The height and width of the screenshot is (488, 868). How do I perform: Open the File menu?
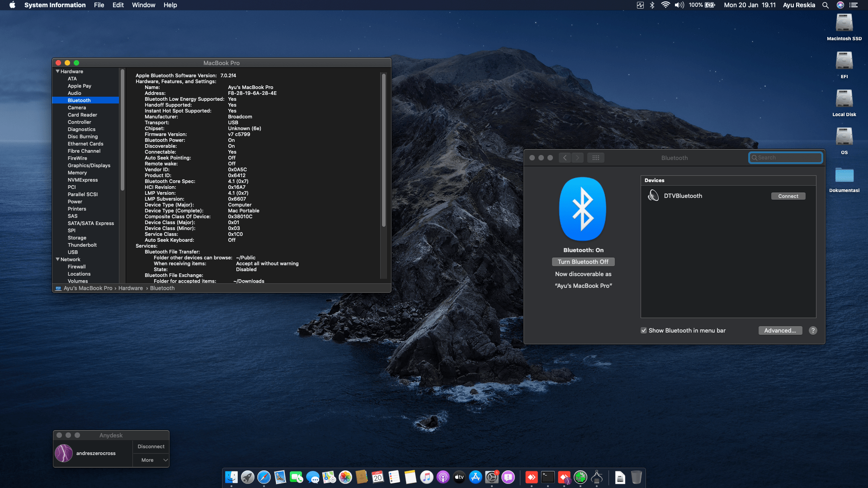click(99, 5)
